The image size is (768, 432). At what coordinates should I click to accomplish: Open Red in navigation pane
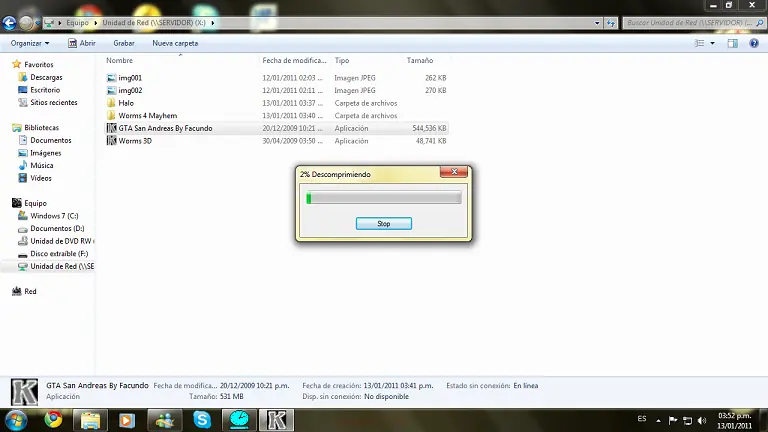click(30, 291)
